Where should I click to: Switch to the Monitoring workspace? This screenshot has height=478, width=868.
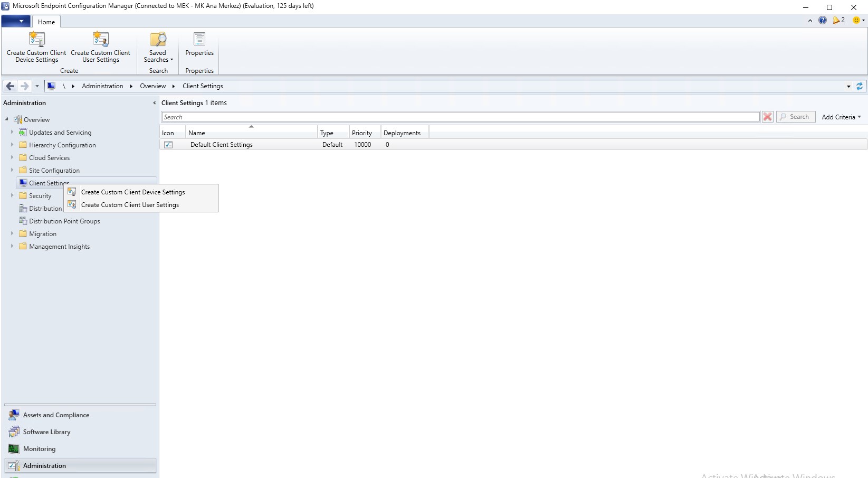[x=39, y=449]
